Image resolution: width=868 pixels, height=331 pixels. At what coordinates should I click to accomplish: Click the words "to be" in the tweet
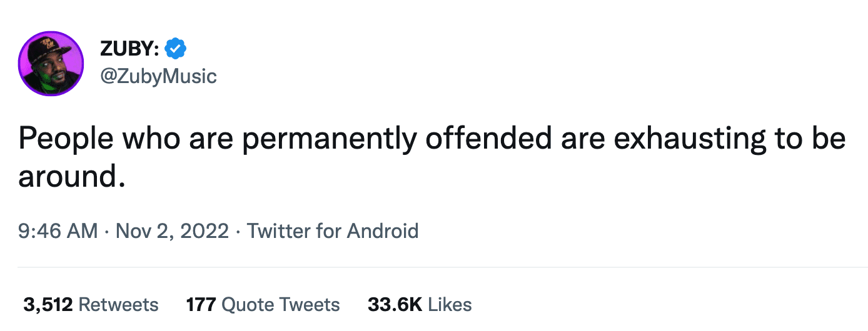(809, 139)
